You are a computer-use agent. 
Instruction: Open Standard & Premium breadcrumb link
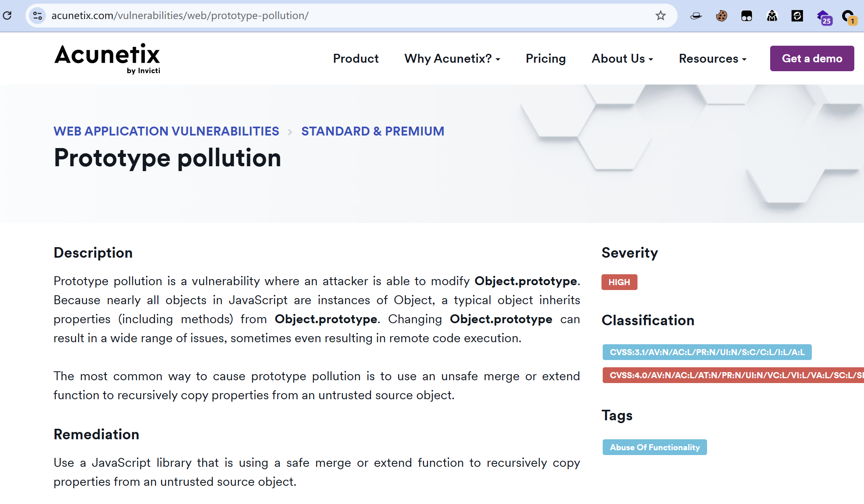point(373,131)
